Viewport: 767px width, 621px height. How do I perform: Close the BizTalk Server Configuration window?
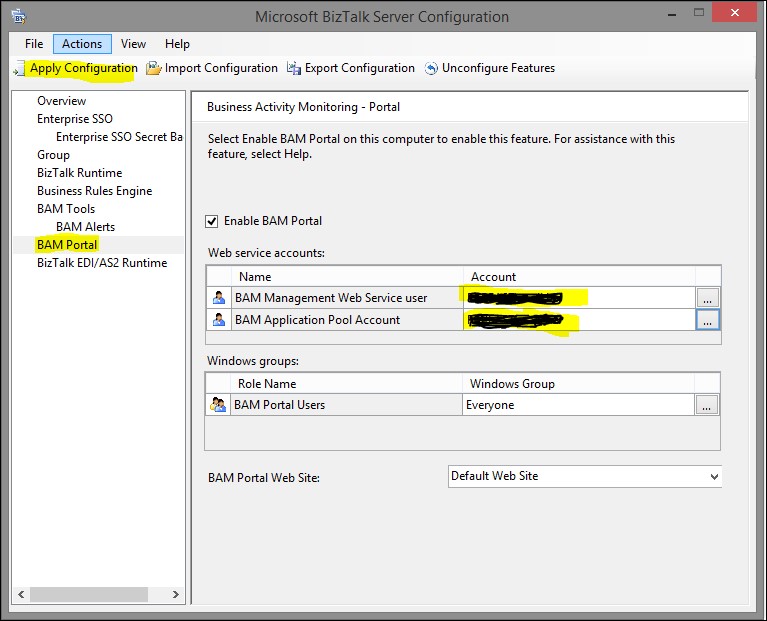[x=735, y=13]
